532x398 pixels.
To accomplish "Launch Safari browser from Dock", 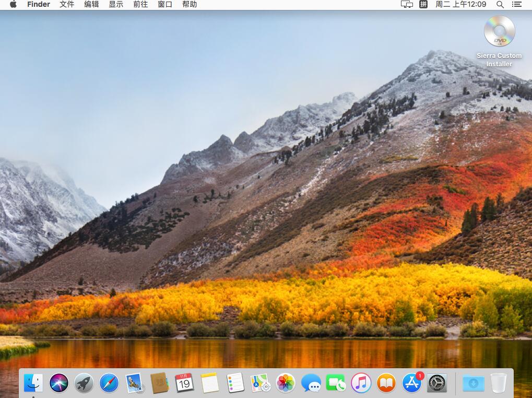I will click(109, 383).
